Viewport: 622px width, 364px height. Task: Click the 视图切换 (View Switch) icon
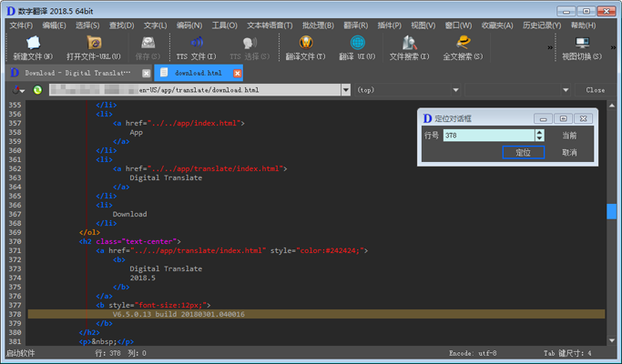click(582, 44)
